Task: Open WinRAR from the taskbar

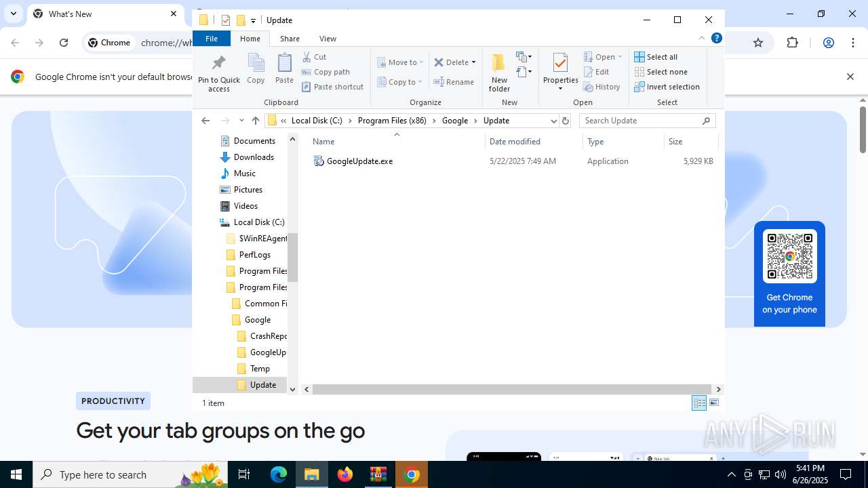Action: tap(378, 474)
